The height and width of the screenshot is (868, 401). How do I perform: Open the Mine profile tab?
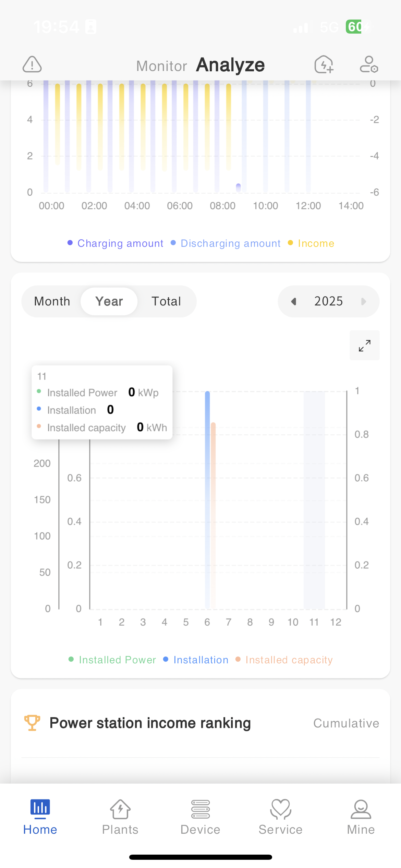coord(361,817)
